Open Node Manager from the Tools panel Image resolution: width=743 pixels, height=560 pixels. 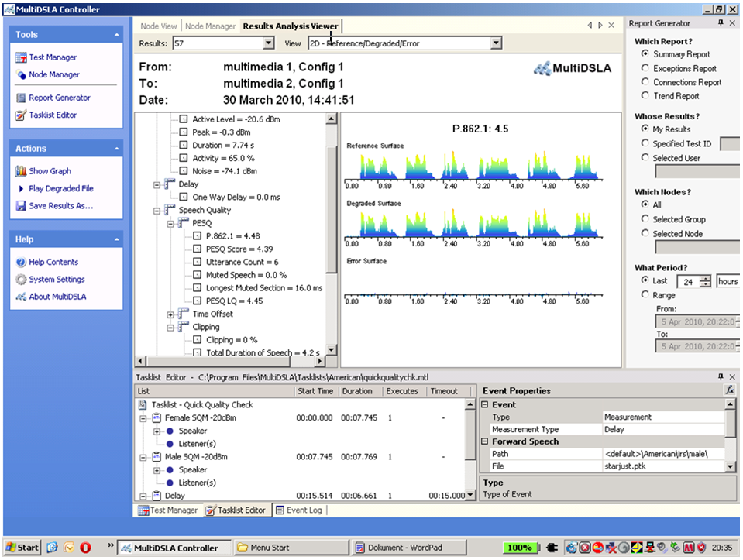coord(22,75)
